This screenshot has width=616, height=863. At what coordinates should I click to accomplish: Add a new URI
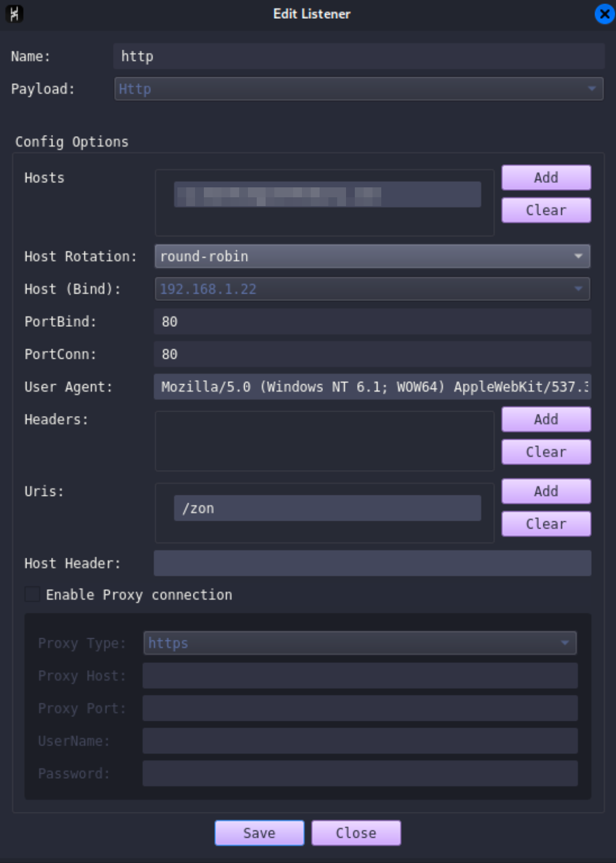point(546,491)
